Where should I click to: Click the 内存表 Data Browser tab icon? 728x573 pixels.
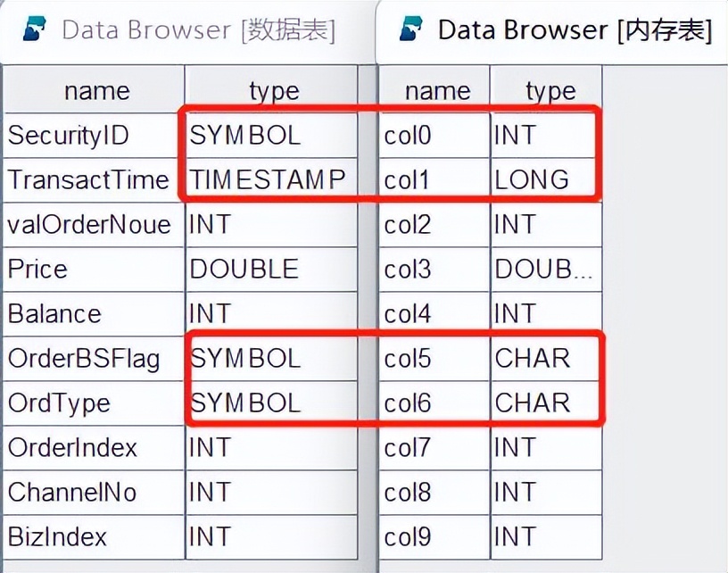pyautogui.click(x=411, y=29)
